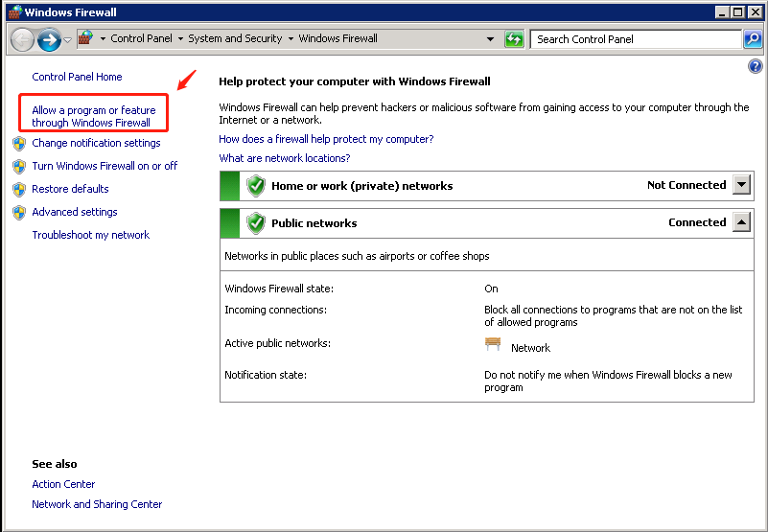Collapse the Public networks section

[x=741, y=222]
